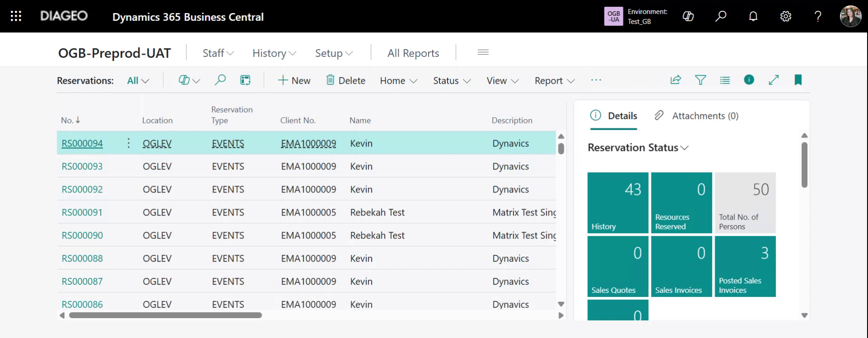Image resolution: width=868 pixels, height=338 pixels.
Task: Open reservation RS000090
Action: (82, 235)
